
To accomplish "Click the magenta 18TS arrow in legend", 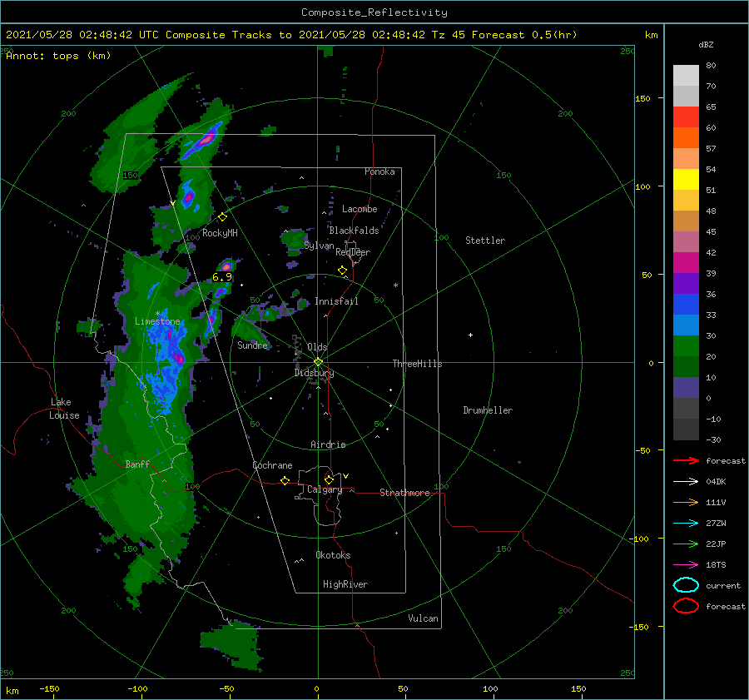I will 686,565.
